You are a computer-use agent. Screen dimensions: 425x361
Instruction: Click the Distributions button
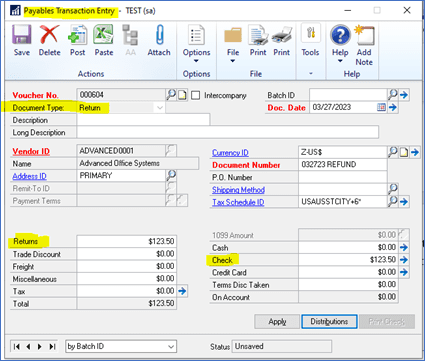point(329,322)
